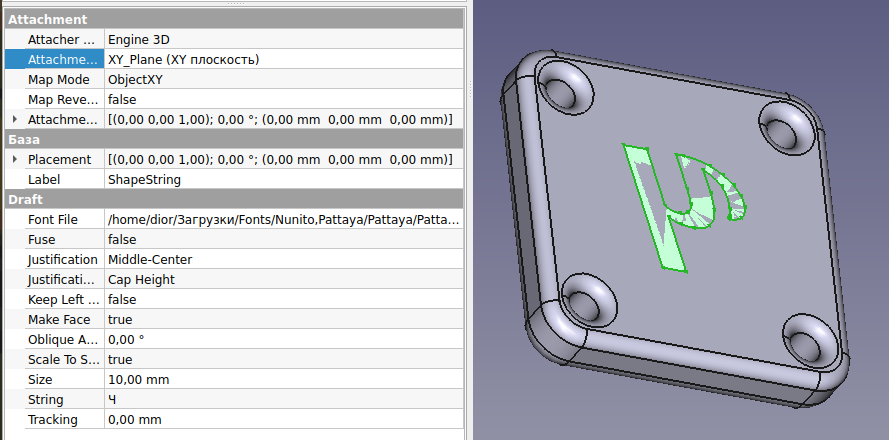Select the XY_Plane attachment support row
Screen dimensions: 889x440
point(283,59)
